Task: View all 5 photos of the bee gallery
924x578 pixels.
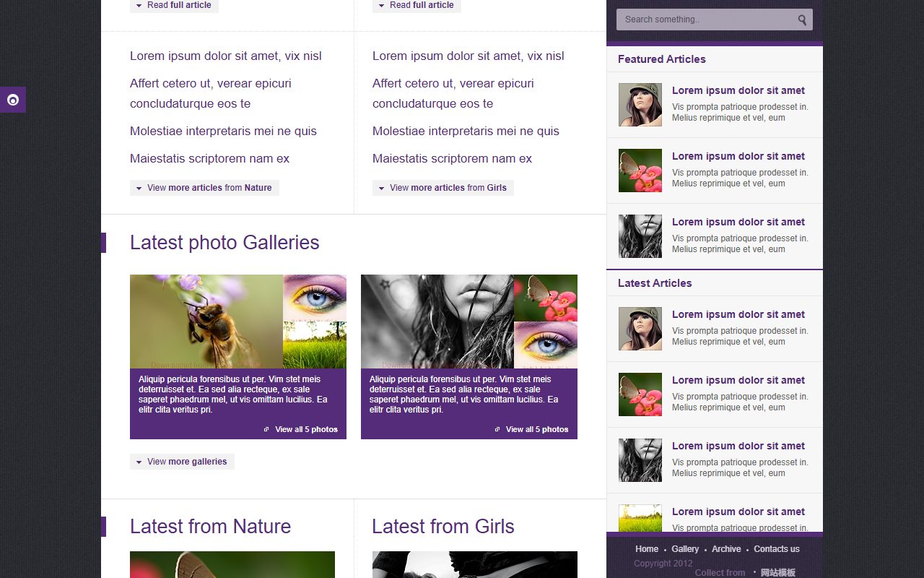Action: (301, 429)
